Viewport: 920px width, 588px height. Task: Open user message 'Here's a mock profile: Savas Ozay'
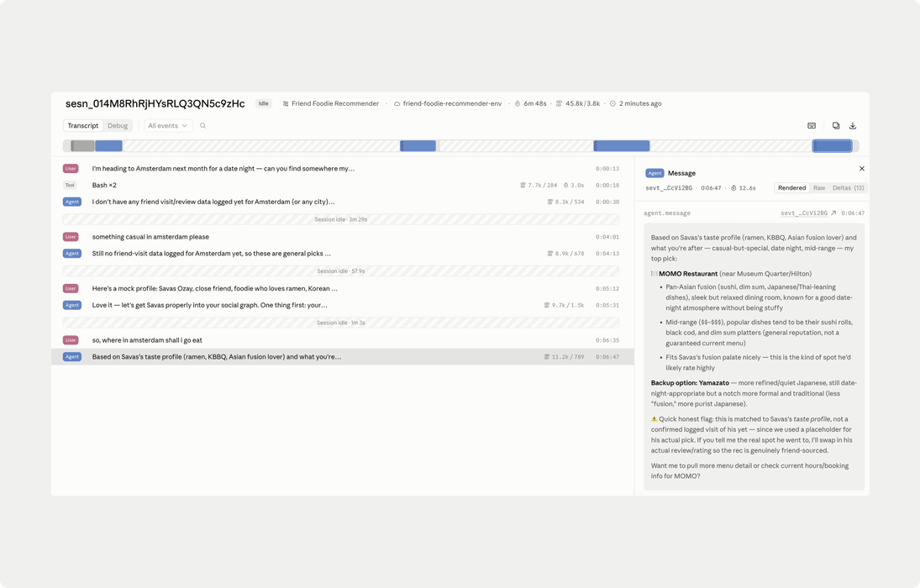tap(342, 288)
